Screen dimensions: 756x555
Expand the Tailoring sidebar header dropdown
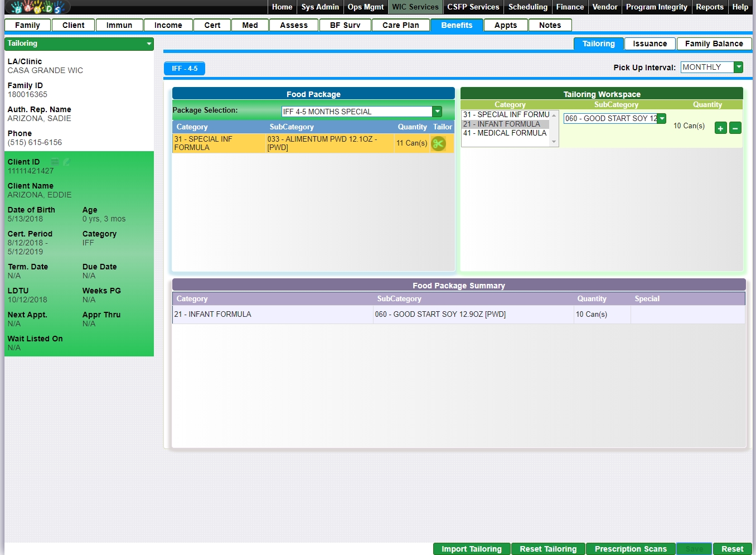tap(149, 44)
